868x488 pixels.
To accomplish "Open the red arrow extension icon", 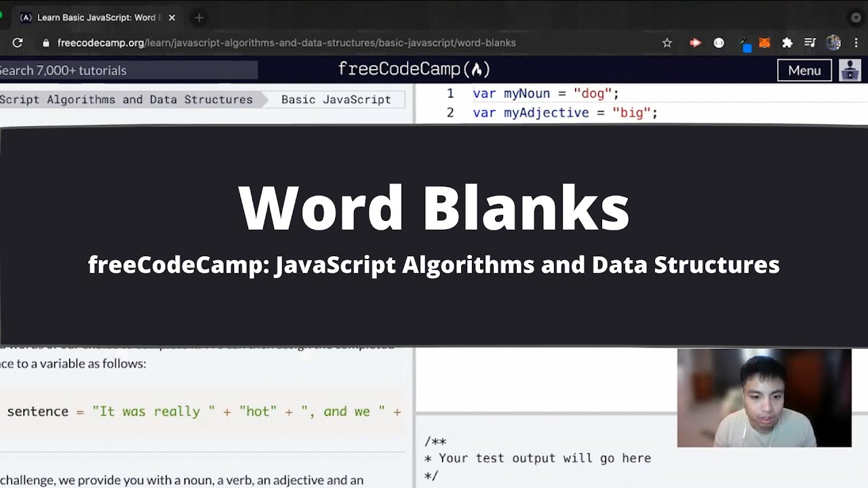I will pos(695,43).
